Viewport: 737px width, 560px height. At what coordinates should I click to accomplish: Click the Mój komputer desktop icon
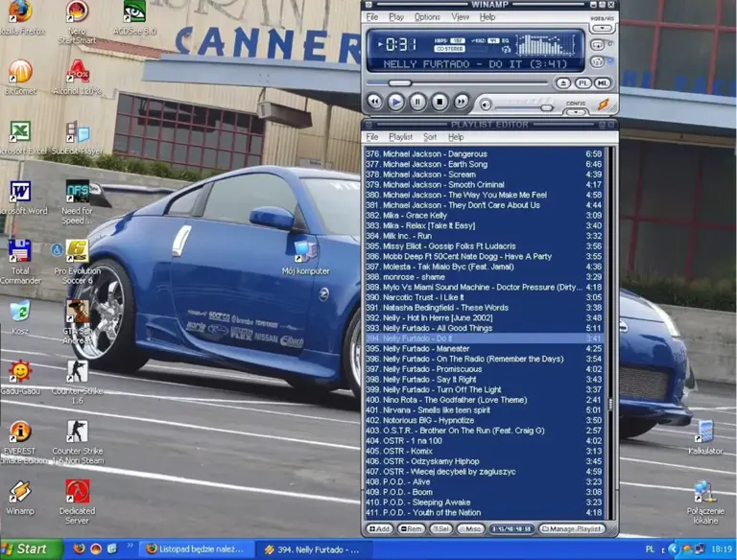point(305,258)
